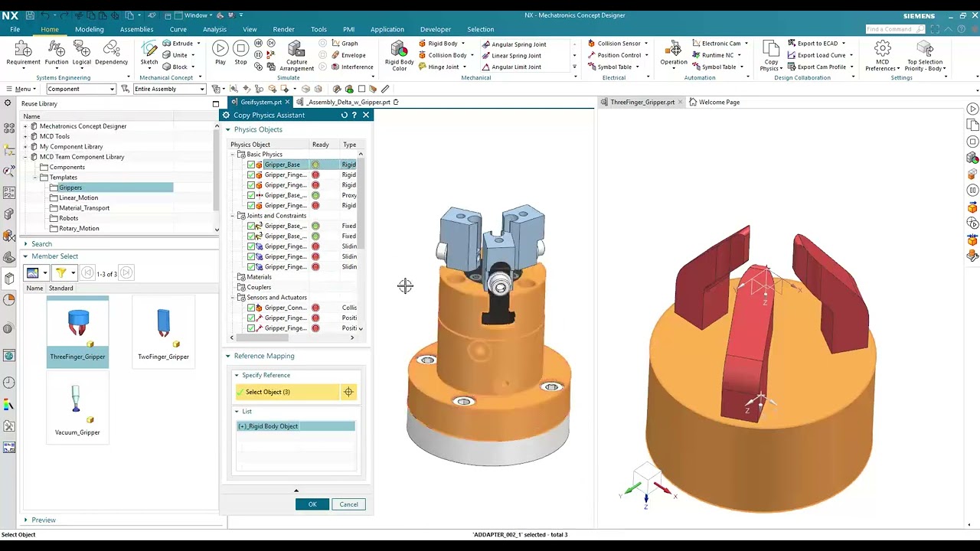This screenshot has height=551, width=980.
Task: Click Position Control tool
Action: (614, 55)
